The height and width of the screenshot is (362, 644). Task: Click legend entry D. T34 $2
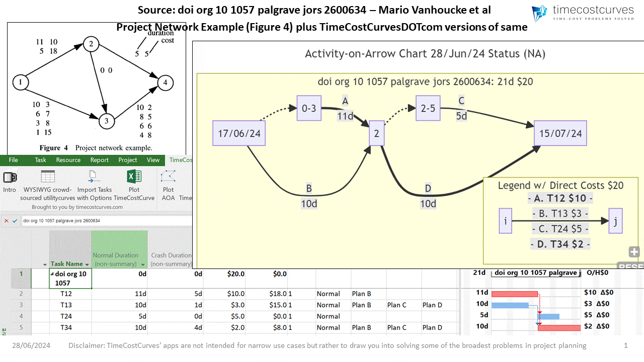coord(560,244)
